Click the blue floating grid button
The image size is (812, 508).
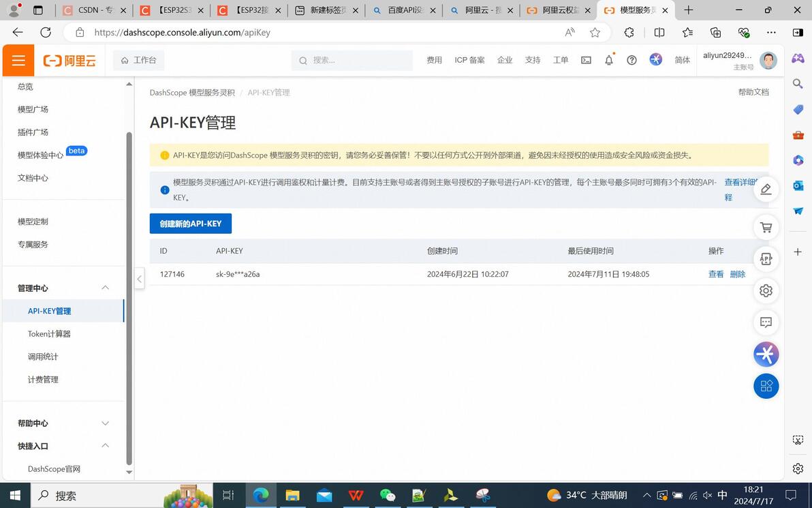tap(766, 386)
